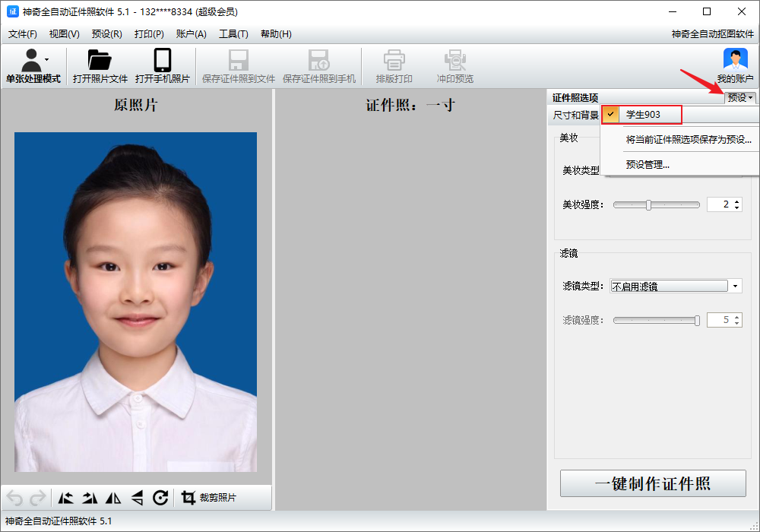Click the 证件照：一寸 heading
760x532 pixels.
[x=410, y=105]
